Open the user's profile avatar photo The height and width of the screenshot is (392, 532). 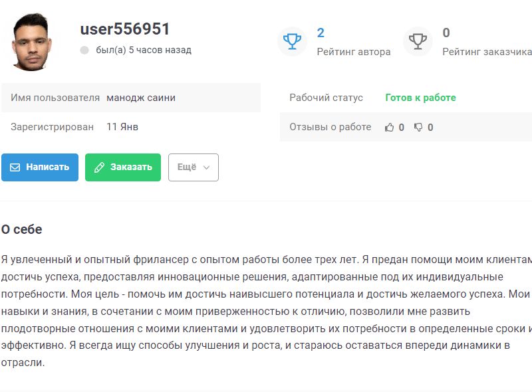coord(32,41)
